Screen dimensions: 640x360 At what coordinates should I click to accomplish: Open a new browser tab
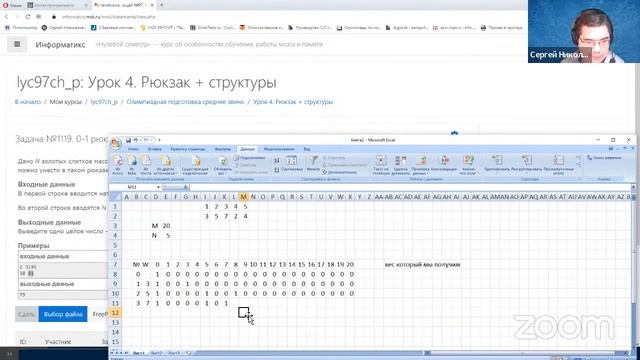pos(162,5)
